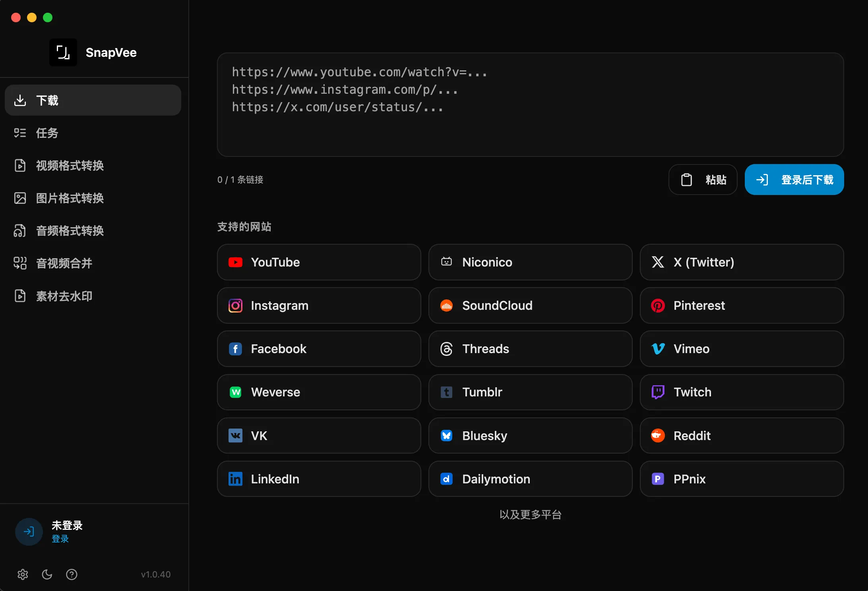Screen dimensions: 868x591
Task: Click the Dailymotion logo icon
Action: click(x=446, y=479)
